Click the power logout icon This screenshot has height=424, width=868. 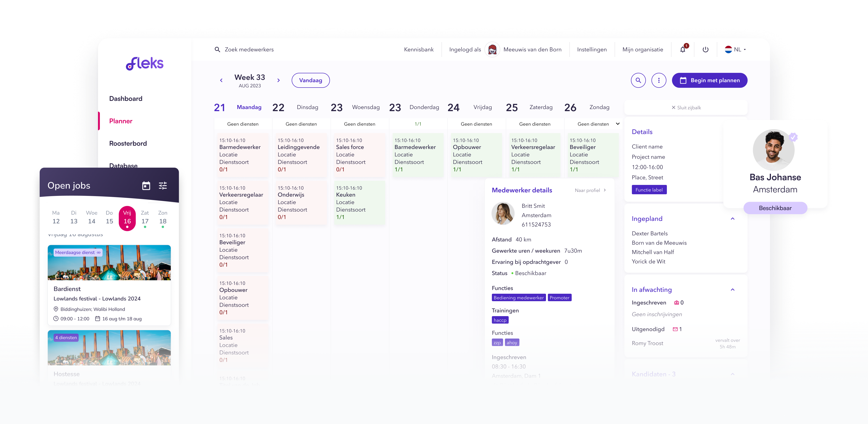[705, 49]
